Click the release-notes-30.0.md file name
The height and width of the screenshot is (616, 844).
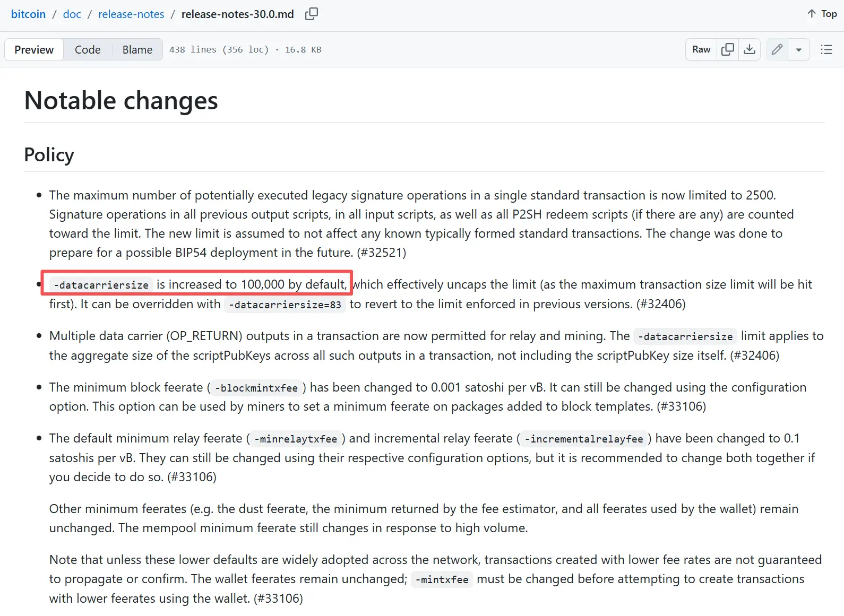pos(237,14)
